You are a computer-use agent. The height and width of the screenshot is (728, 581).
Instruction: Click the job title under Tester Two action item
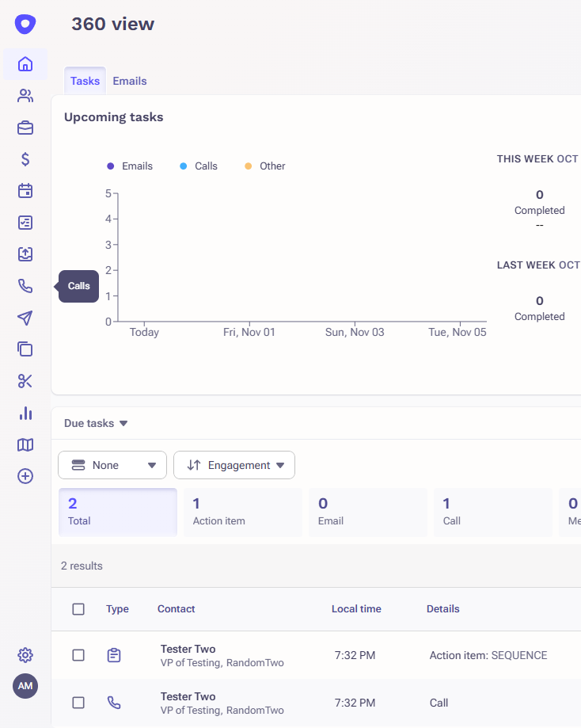click(222, 662)
